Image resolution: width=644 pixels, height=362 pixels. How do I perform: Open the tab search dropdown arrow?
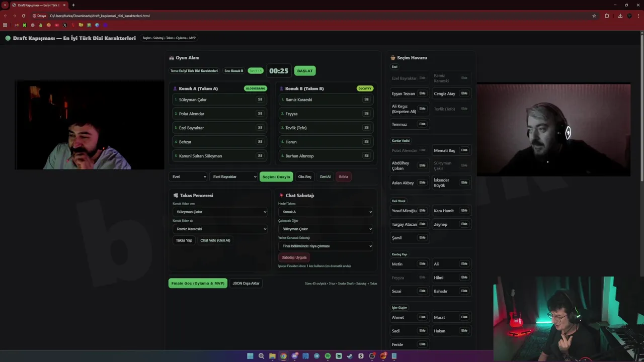coord(5,5)
